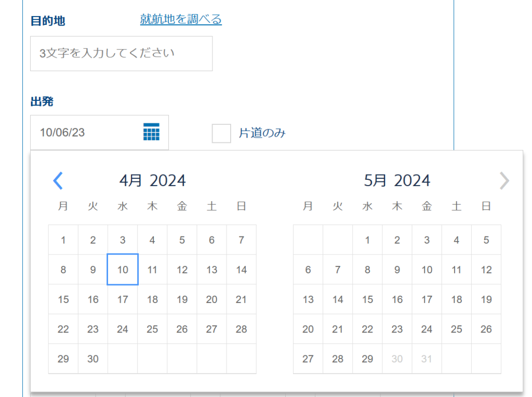Choose April 7 in the calendar

pos(241,240)
